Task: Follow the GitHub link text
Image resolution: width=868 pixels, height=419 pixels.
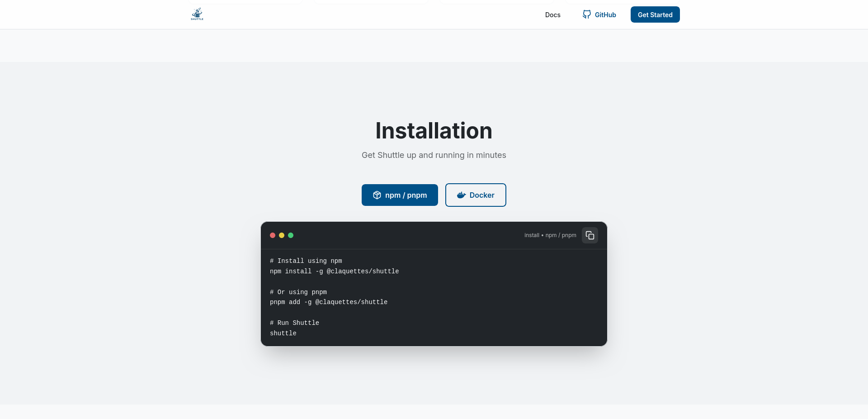Action: (x=605, y=14)
